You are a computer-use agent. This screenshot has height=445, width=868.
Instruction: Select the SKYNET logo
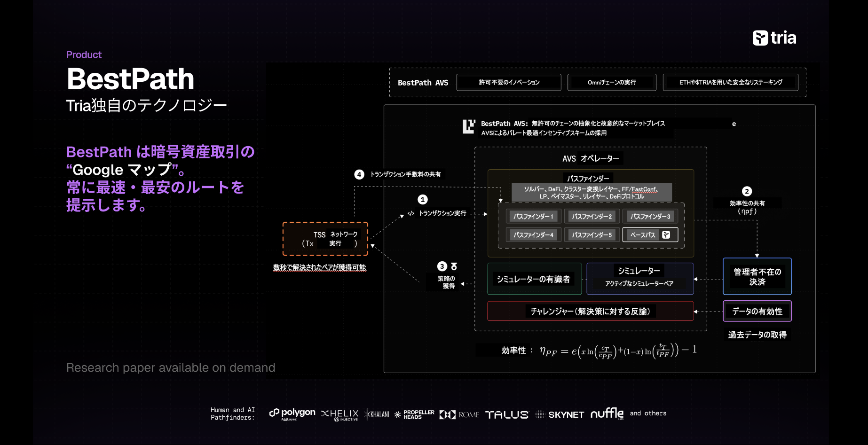pyautogui.click(x=560, y=414)
